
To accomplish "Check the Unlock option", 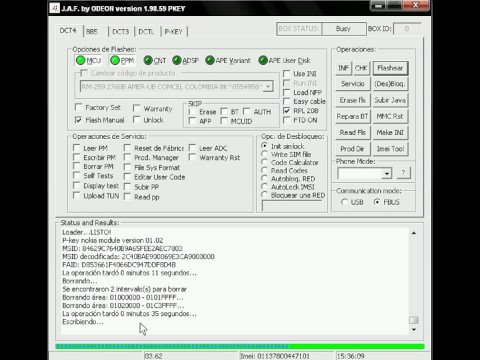I will click(136, 120).
